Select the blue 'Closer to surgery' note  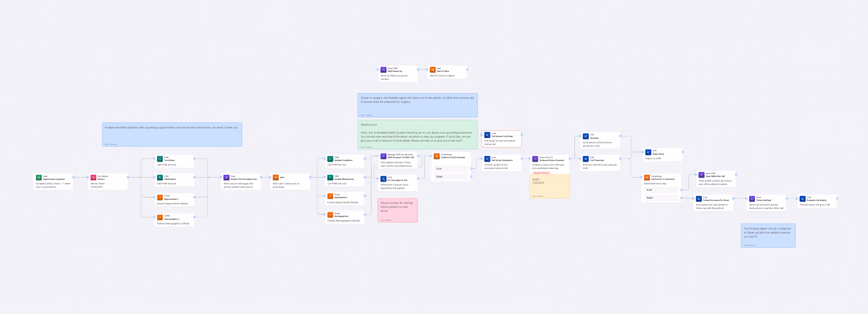[x=417, y=106]
